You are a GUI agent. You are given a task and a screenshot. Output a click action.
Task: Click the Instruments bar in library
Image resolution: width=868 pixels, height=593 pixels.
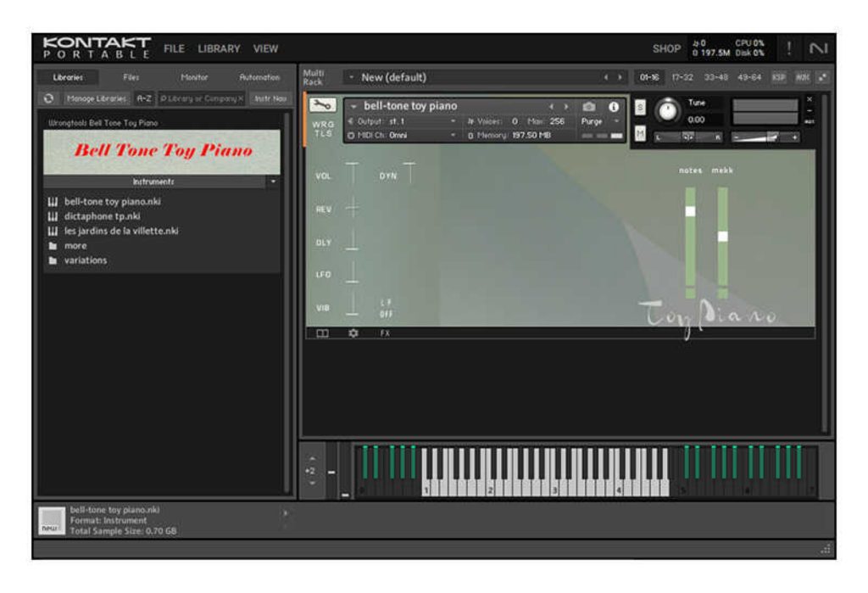(153, 182)
